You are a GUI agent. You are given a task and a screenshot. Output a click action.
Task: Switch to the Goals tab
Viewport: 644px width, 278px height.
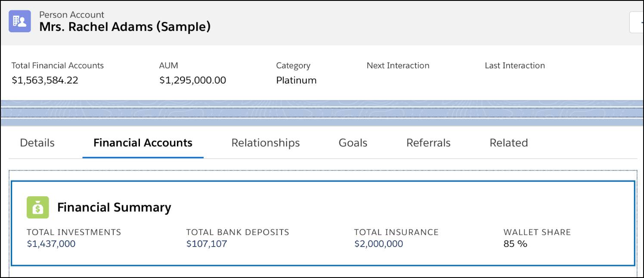tap(353, 142)
